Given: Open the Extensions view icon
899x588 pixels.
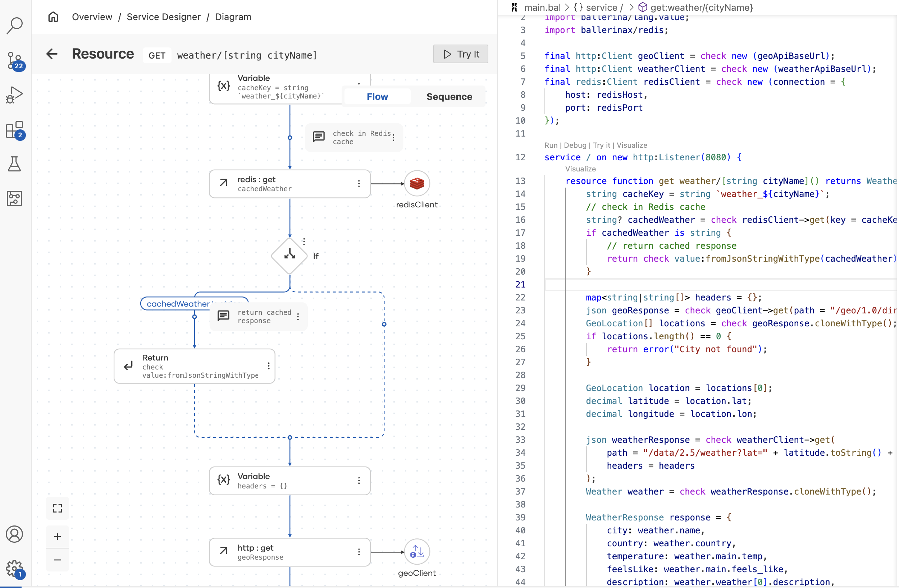Looking at the screenshot, I should pyautogui.click(x=15, y=130).
